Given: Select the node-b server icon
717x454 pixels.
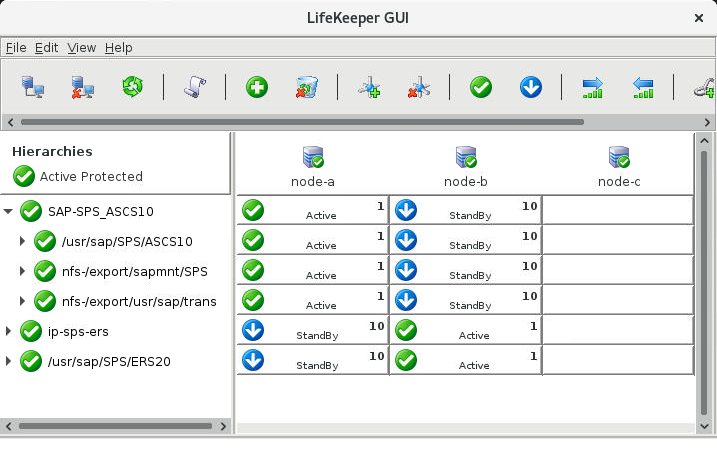Looking at the screenshot, I should point(466,157).
